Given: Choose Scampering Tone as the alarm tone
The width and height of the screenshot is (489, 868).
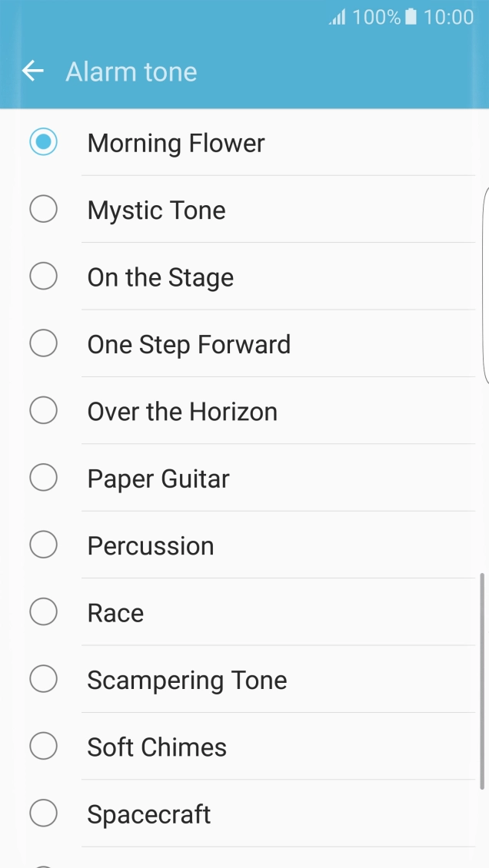Looking at the screenshot, I should pos(44,678).
